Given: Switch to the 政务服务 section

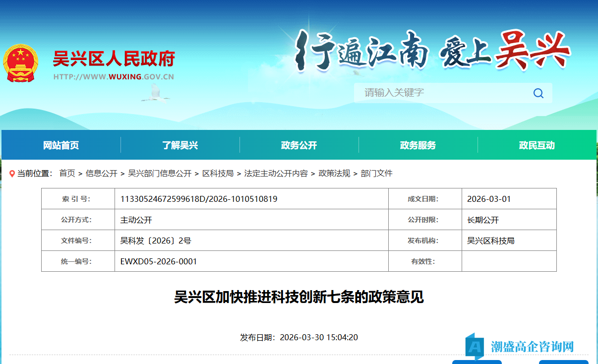Looking at the screenshot, I should tap(417, 145).
